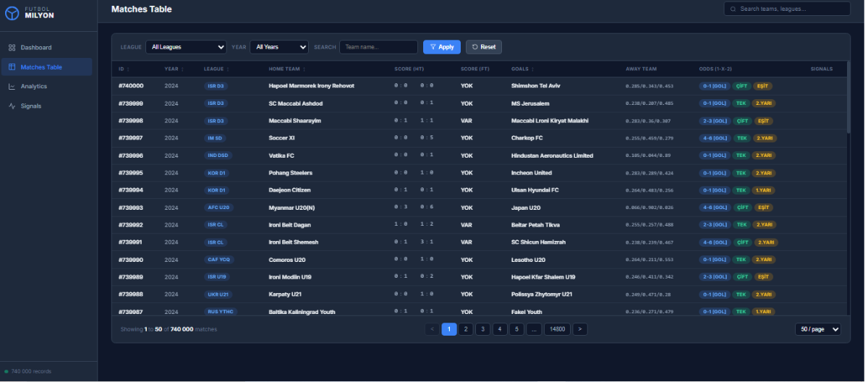Click ÇİFT tag in Ironi Beit Shemesh row
Screen dimensions: 868x382
point(741,242)
